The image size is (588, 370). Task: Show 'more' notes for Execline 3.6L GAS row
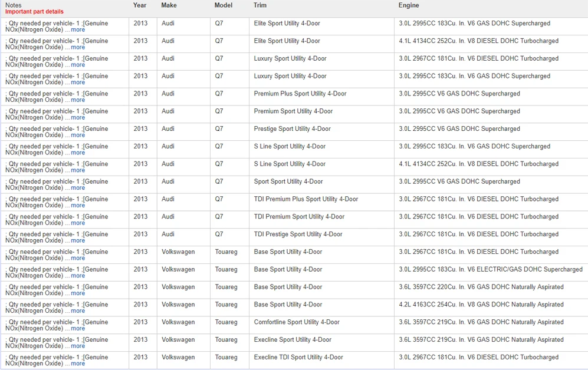click(78, 346)
